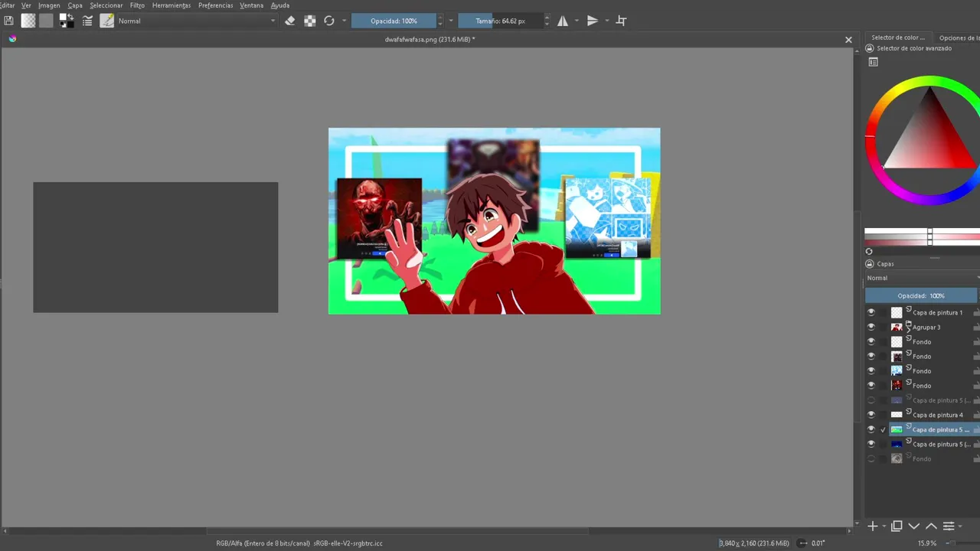Image resolution: width=980 pixels, height=551 pixels.
Task: Open the blending mode Normal dropdown in toolbar
Action: click(197, 21)
